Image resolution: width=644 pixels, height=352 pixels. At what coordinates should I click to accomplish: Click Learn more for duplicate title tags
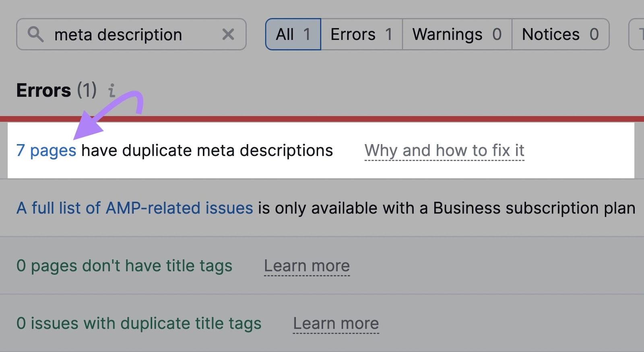pos(336,323)
